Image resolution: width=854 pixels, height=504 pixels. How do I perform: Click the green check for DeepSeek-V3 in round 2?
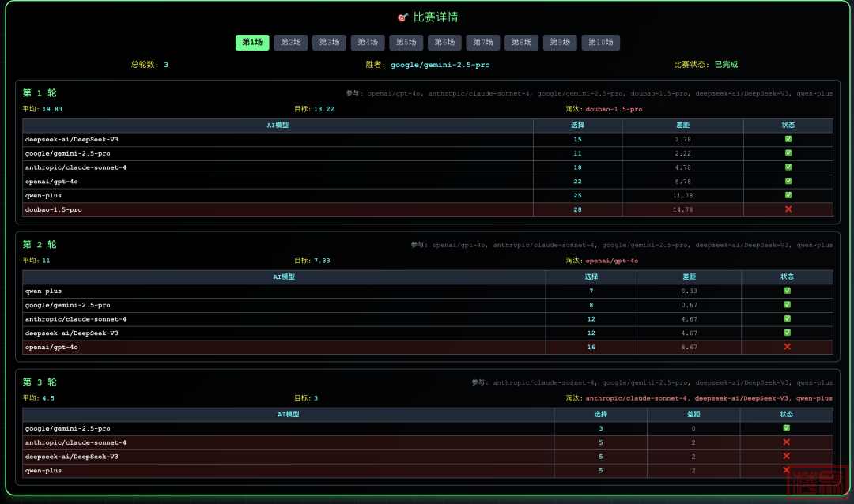pos(787,333)
